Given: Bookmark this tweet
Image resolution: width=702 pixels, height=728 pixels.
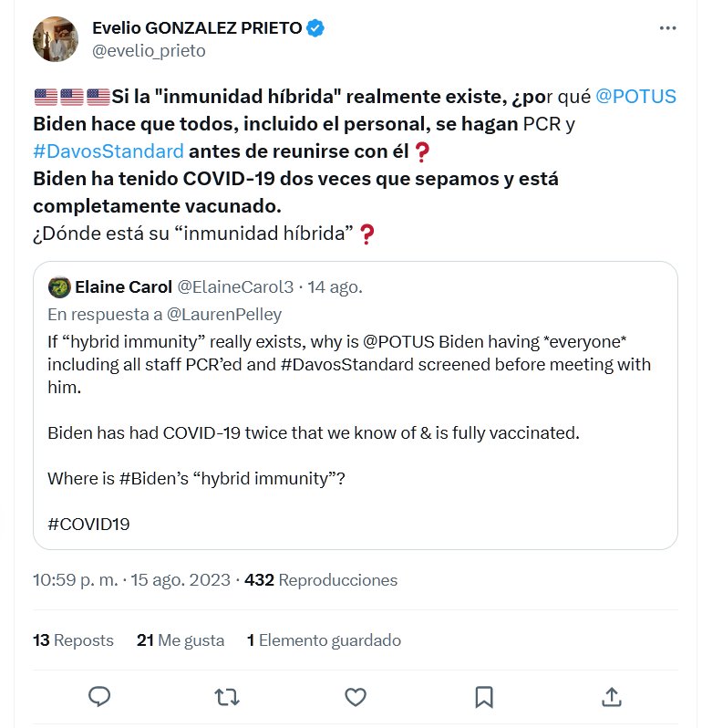Looking at the screenshot, I should [484, 697].
